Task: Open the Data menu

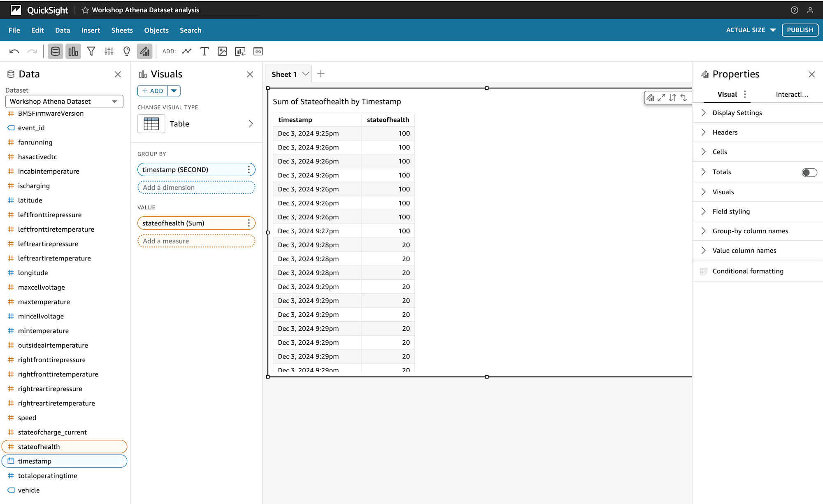Action: pos(63,30)
